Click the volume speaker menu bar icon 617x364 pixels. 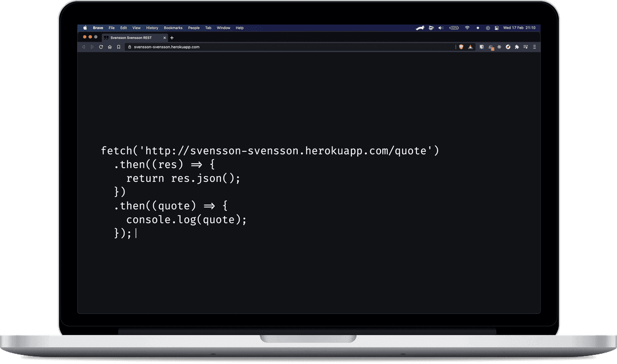[x=441, y=28]
